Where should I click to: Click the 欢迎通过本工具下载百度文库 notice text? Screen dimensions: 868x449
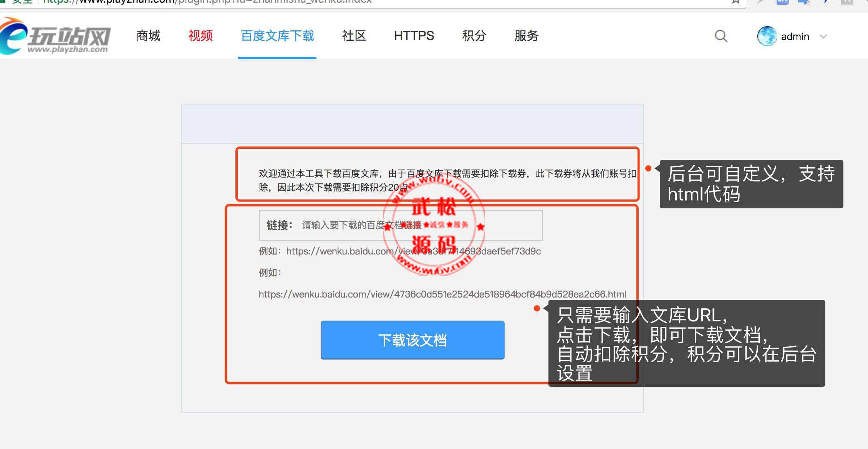coord(447,180)
